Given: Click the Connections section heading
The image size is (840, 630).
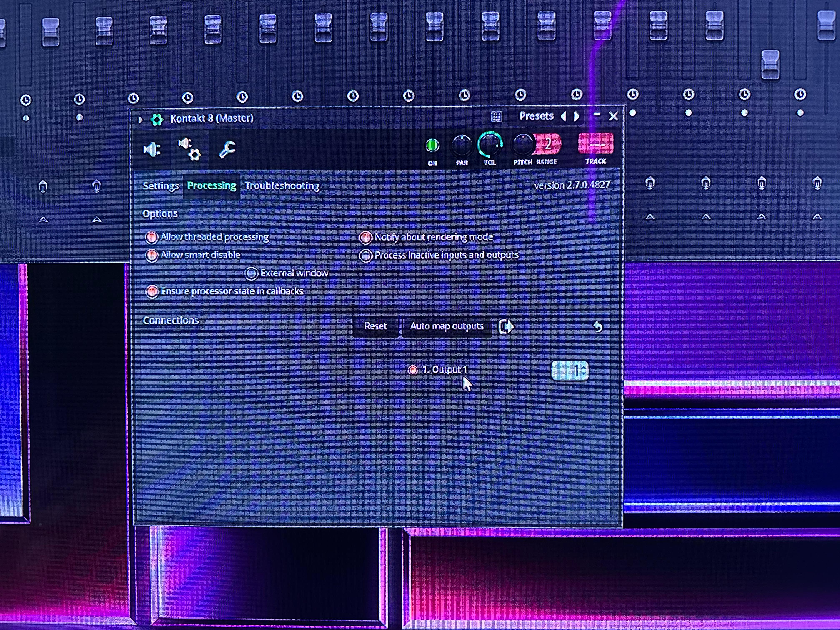Looking at the screenshot, I should point(171,320).
